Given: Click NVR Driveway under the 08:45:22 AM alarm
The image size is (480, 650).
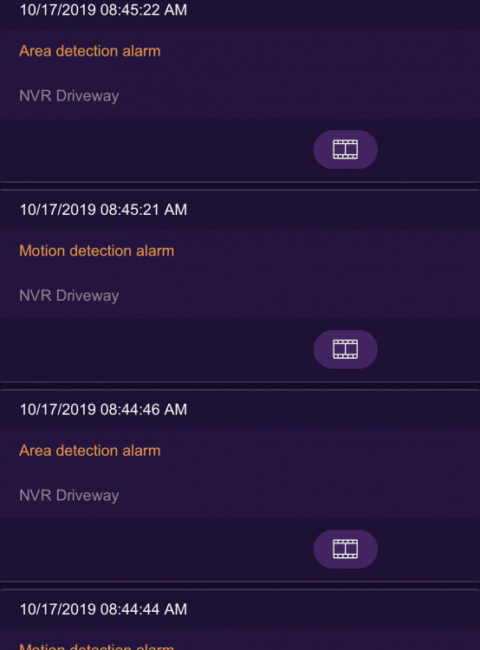Looking at the screenshot, I should (69, 96).
